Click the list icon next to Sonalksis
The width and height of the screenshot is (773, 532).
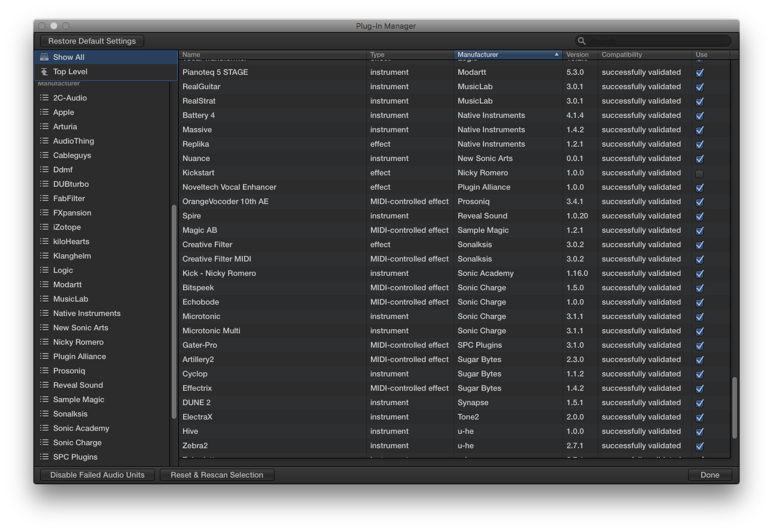pos(44,414)
